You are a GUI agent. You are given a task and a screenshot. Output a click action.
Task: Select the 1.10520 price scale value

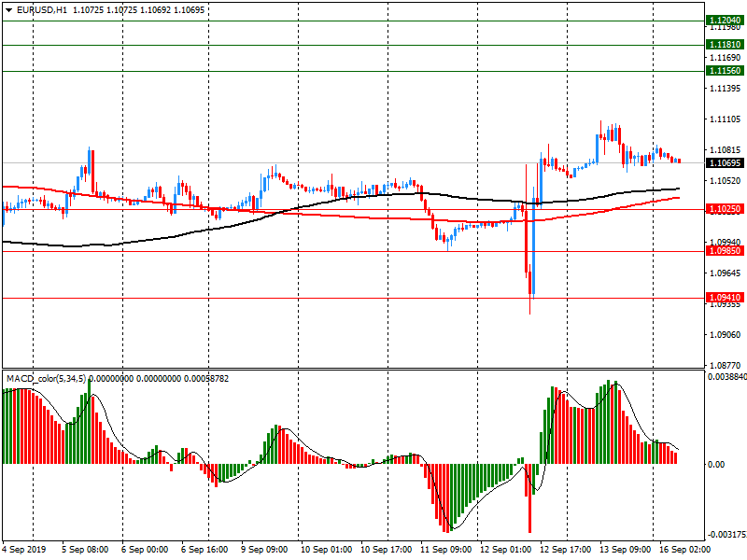click(726, 180)
